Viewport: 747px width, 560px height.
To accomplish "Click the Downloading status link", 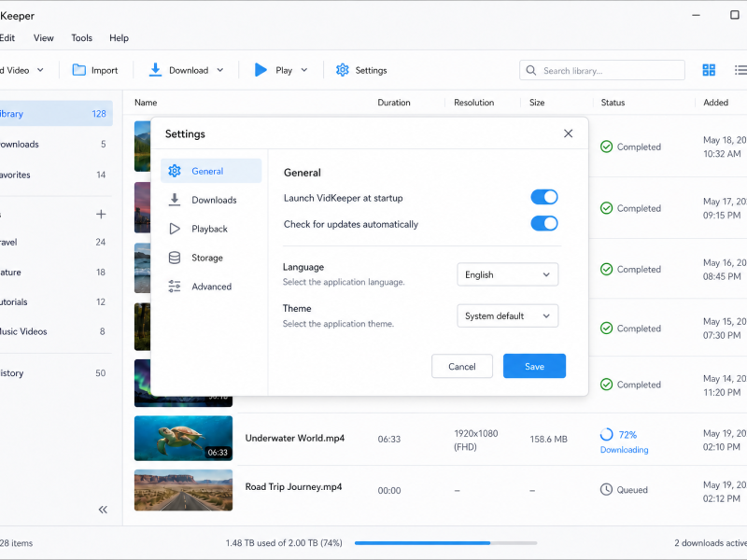I will tap(624, 450).
